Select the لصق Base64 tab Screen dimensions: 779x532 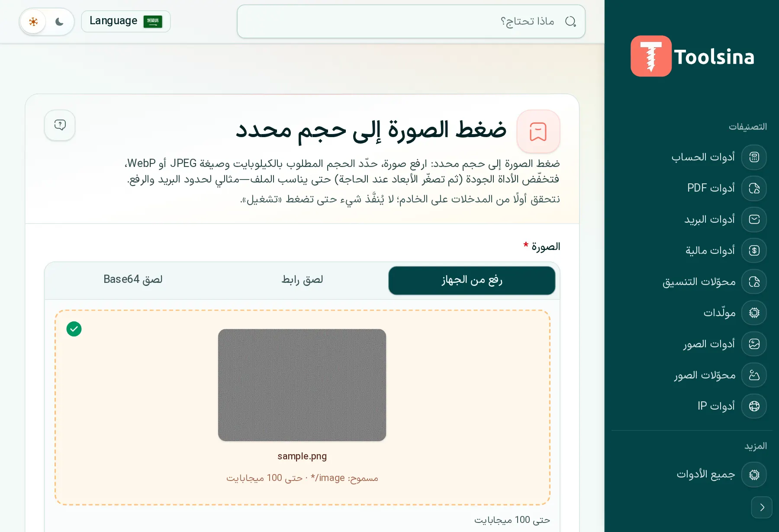point(133,280)
